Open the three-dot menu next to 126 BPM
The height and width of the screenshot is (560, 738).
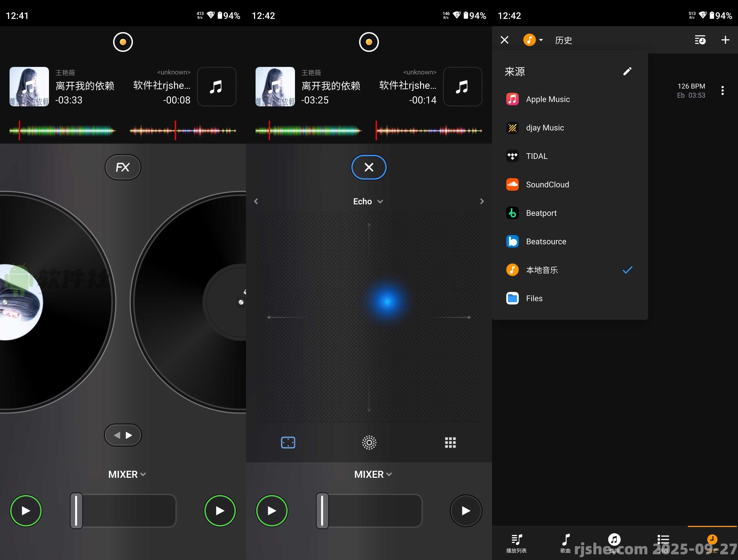[723, 90]
